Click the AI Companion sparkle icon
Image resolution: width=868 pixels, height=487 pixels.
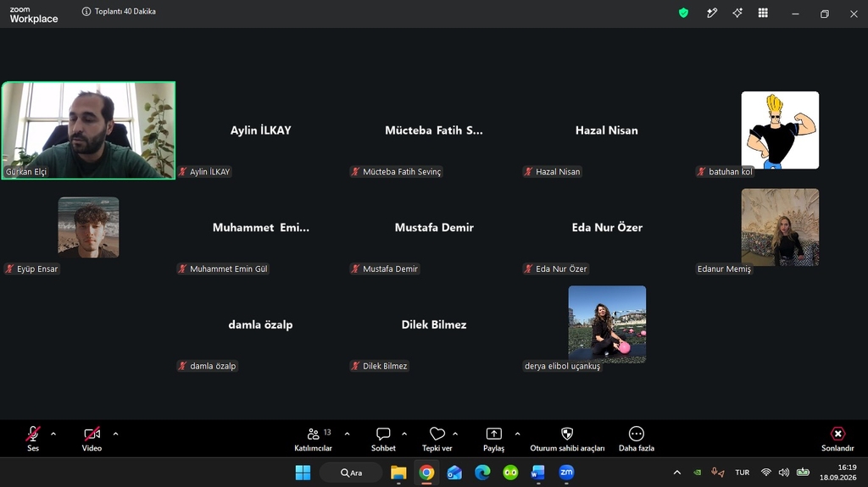[x=737, y=14]
